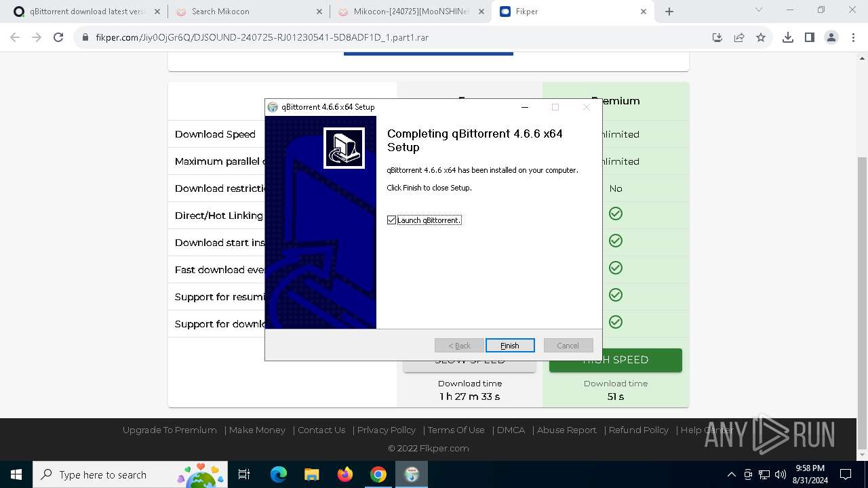Click Finish in the qBittorrent setup

(510, 346)
